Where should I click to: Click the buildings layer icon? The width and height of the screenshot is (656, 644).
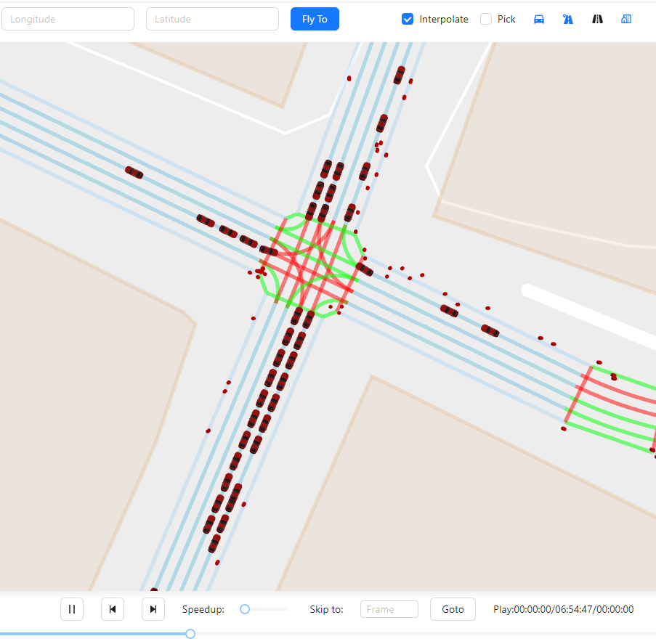[x=626, y=19]
